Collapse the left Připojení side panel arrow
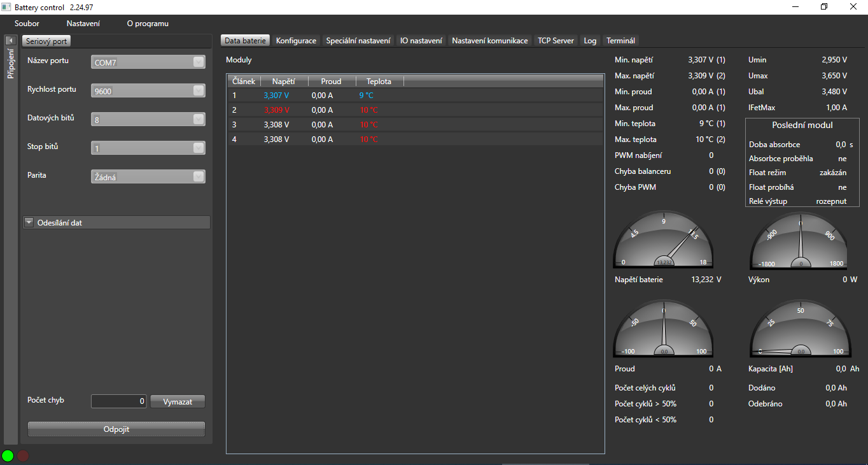The height and width of the screenshot is (465, 868). tap(10, 40)
